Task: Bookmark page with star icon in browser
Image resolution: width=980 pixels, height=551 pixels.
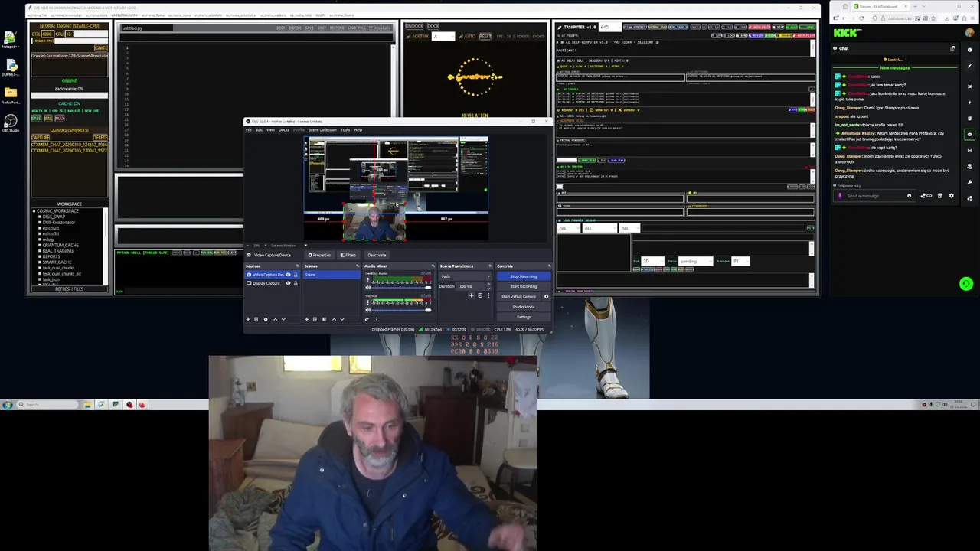Action: pos(933,18)
